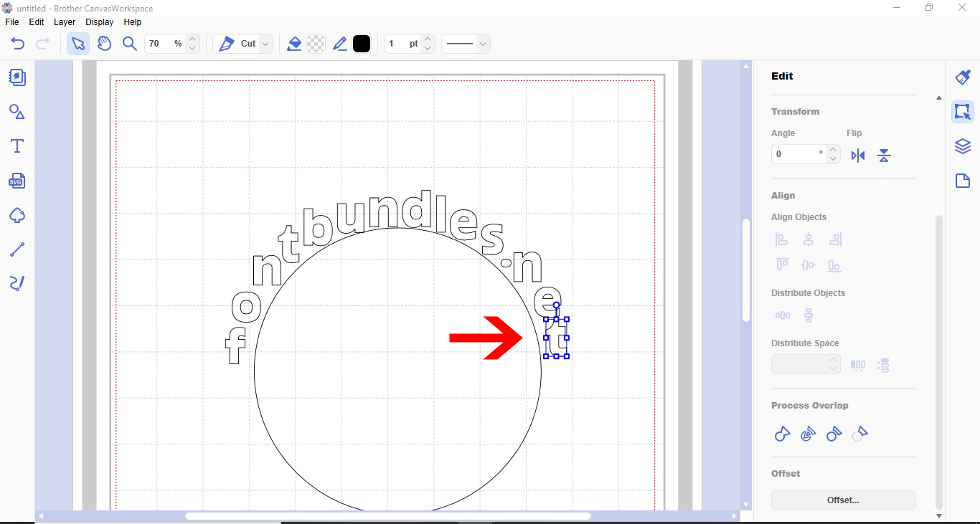980x524 pixels.
Task: Click the canvas vertical scrollbar thumb
Action: [x=746, y=269]
